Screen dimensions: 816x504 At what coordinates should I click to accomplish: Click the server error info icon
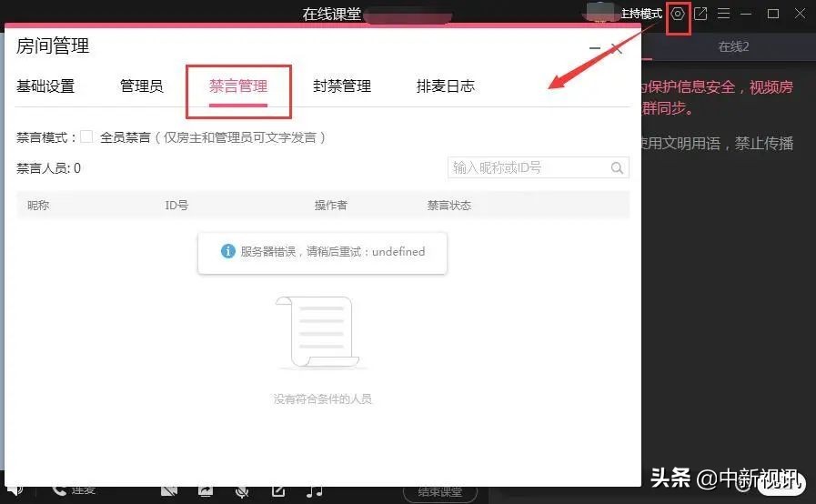[x=228, y=251]
